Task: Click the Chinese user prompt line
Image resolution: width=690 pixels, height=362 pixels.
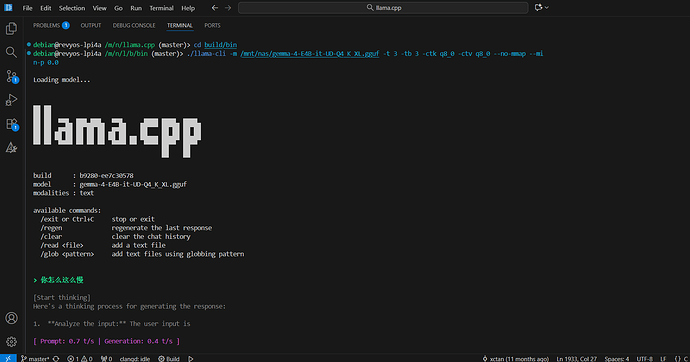Action: (x=58, y=280)
